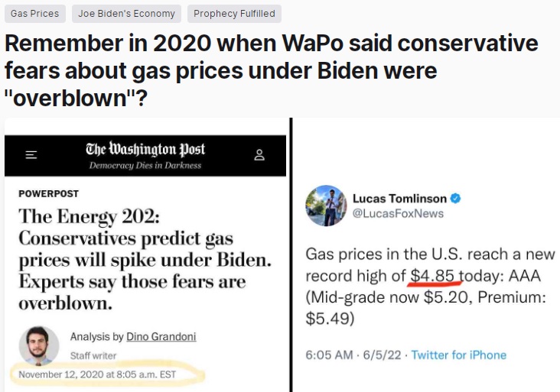Click the Democracy Dies in Darkness tagline
The width and height of the screenshot is (560, 392).
click(x=145, y=166)
